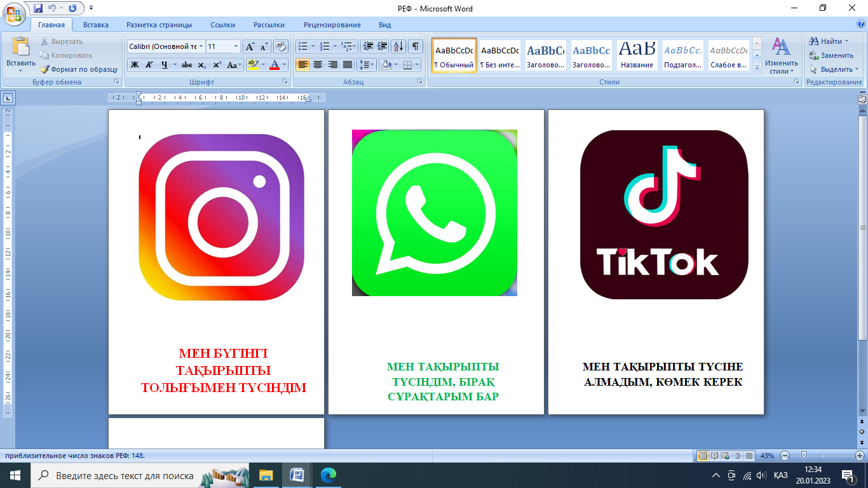Open the Ссылки ribbon tab
868x488 pixels.
(x=223, y=25)
